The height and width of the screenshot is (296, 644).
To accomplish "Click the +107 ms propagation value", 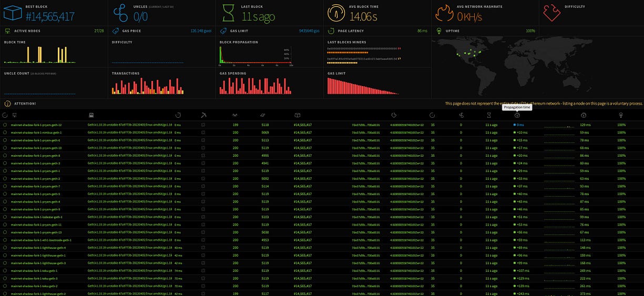I will click(522, 271).
